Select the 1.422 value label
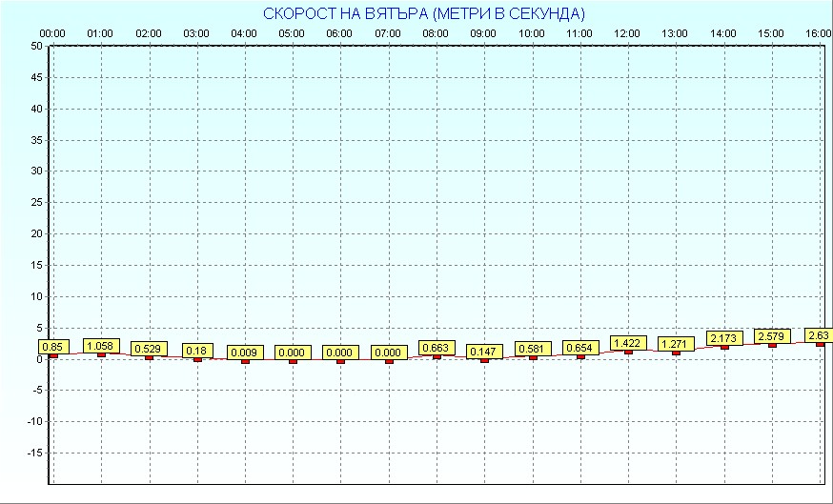 coord(628,343)
